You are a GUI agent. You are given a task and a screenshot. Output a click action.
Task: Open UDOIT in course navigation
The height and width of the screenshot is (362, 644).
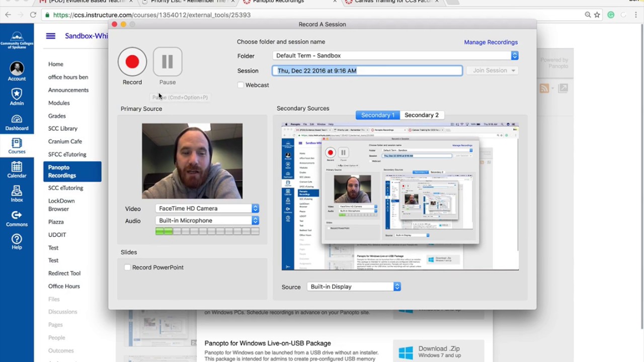tap(57, 235)
